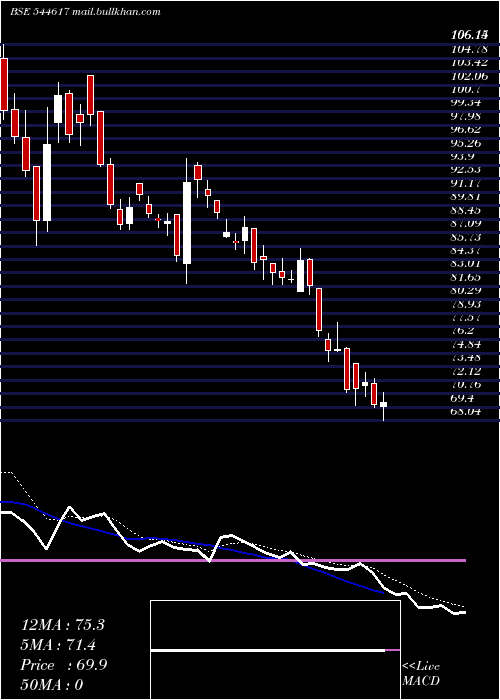Click the <<Live MACD label
The height and width of the screenshot is (700, 500).
(421, 674)
